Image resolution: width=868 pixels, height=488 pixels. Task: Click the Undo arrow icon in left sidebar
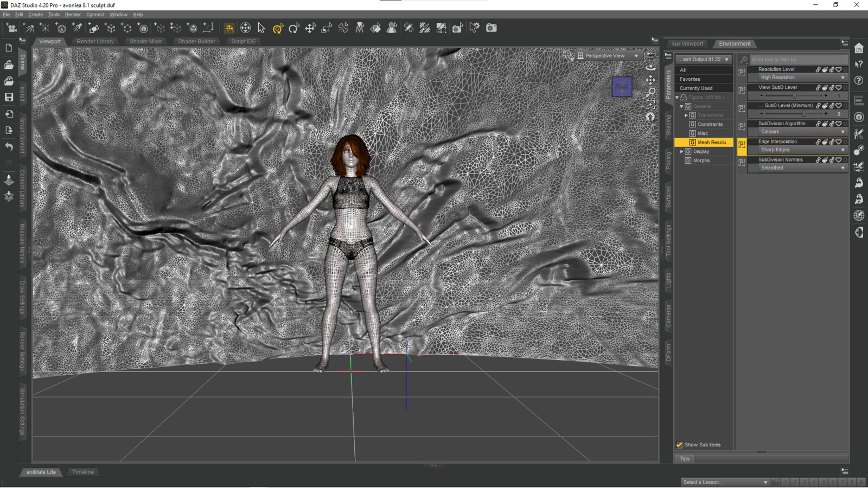click(x=9, y=146)
